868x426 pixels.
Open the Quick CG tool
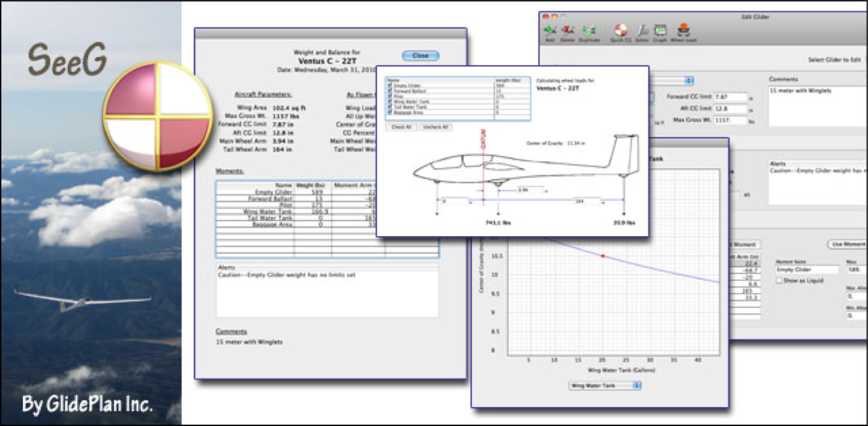620,30
